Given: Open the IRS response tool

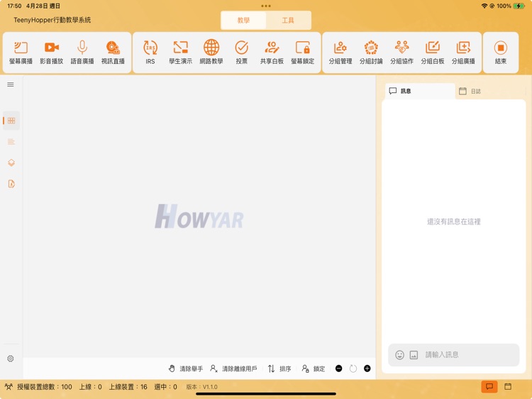Looking at the screenshot, I should (x=150, y=53).
